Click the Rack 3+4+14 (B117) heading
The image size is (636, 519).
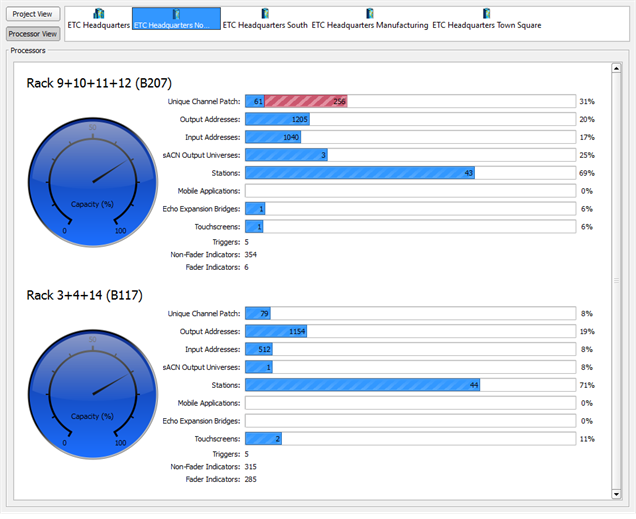(85, 293)
